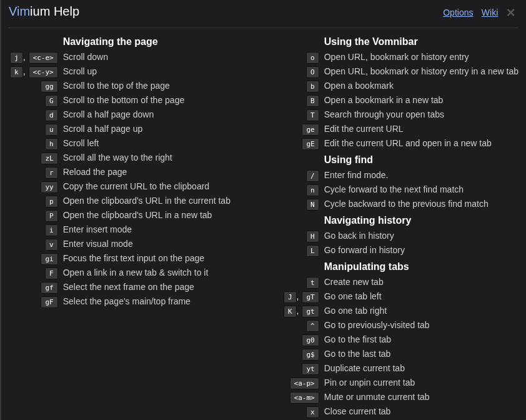Click the '<a-p>' pin tab key badge
The image size is (526, 420).
(304, 383)
